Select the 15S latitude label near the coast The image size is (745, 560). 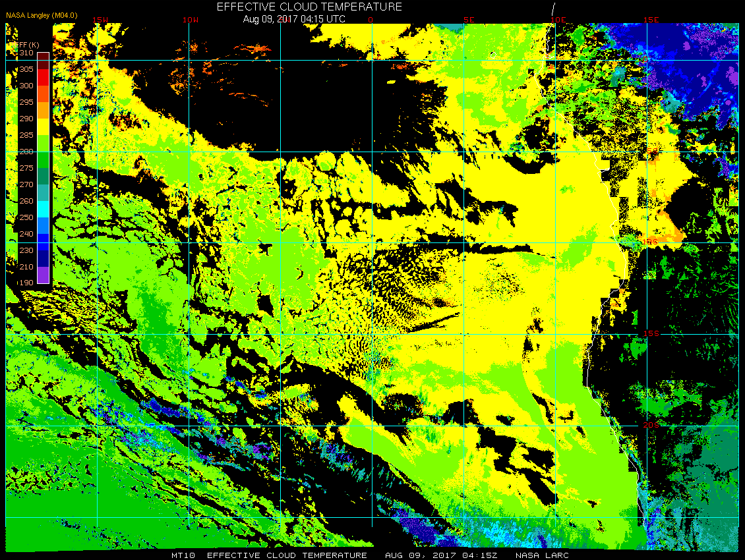[651, 333]
